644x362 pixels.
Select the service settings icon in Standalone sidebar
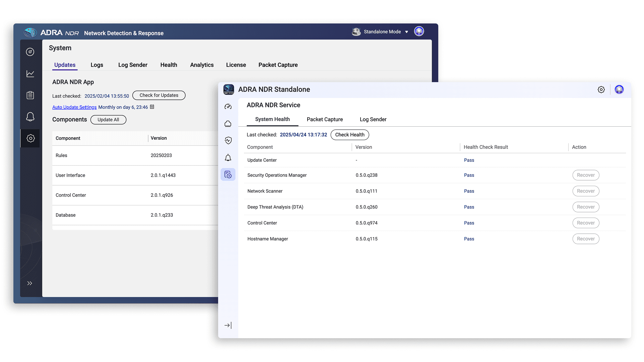point(228,175)
